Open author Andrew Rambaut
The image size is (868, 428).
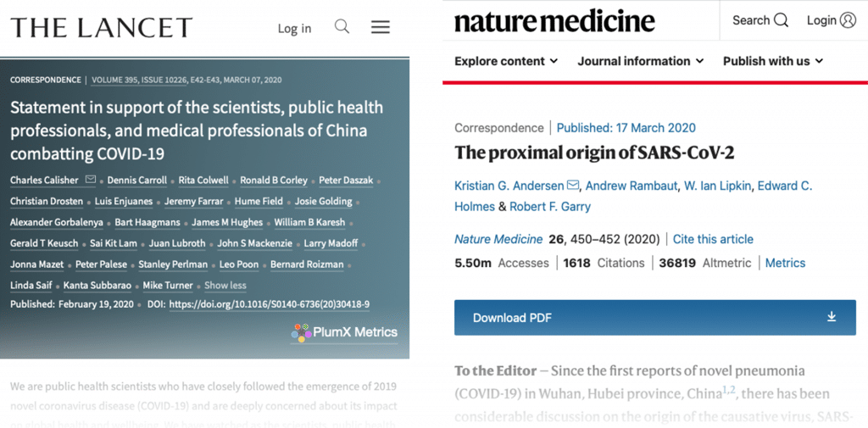pyautogui.click(x=632, y=186)
